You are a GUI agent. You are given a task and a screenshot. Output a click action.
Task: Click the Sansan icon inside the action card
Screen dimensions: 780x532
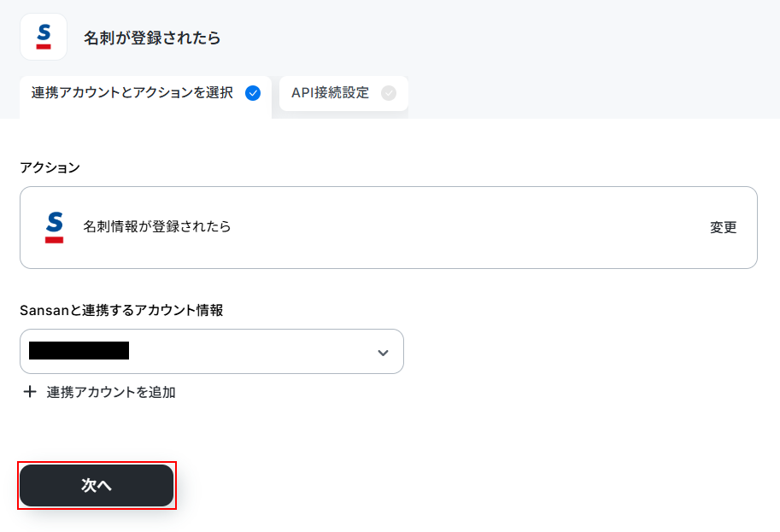coord(54,227)
